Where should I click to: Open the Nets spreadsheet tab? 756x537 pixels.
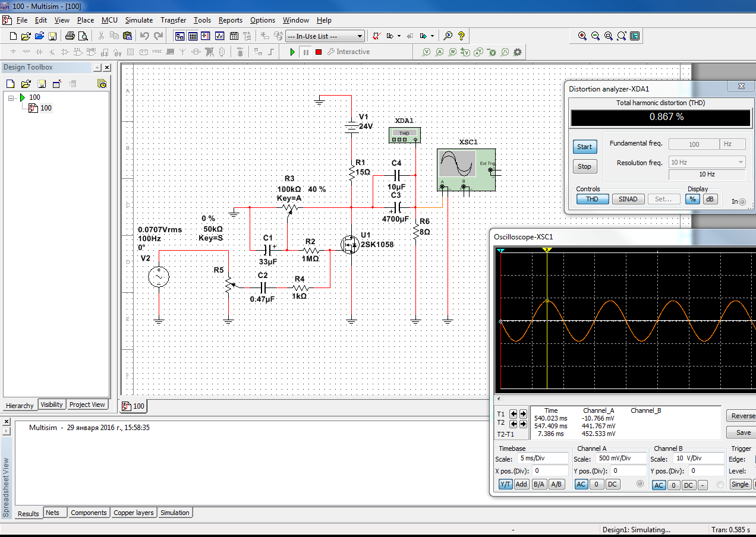click(x=53, y=513)
